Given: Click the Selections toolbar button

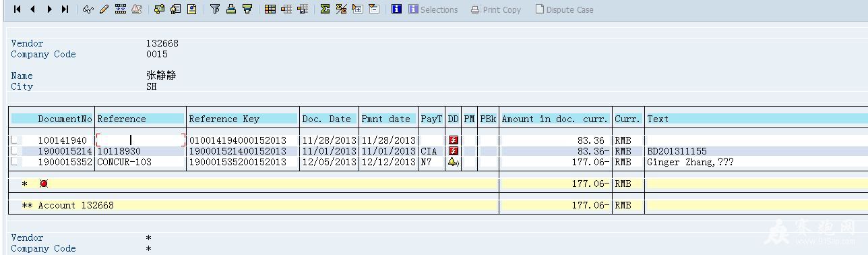Looking at the screenshot, I should click(x=433, y=9).
